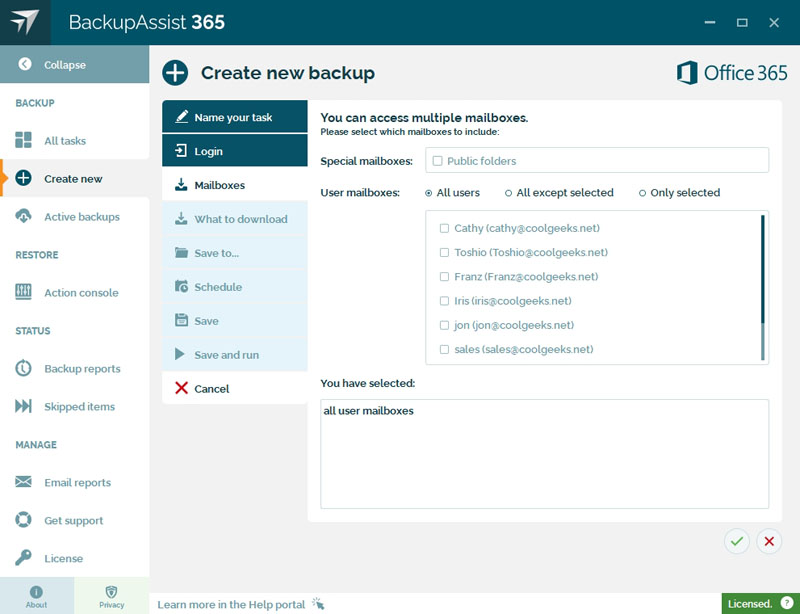800x614 pixels.
Task: Open the Save to... step
Action: tap(235, 252)
